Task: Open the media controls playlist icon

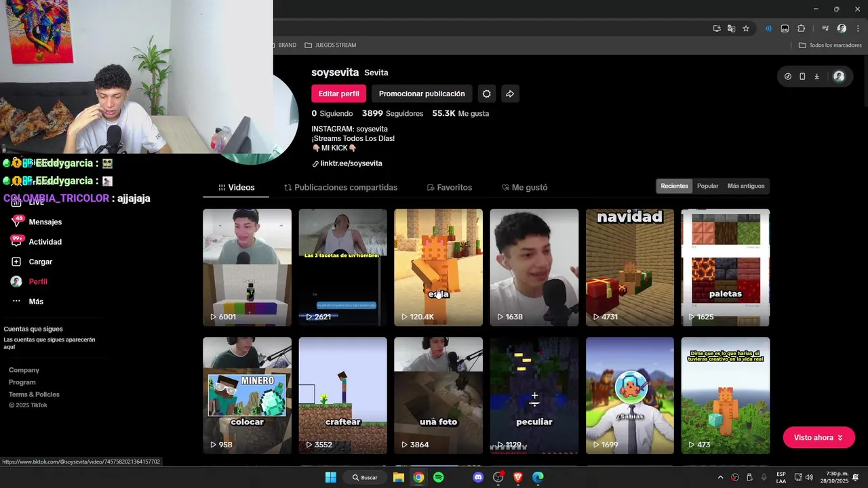Action: (825, 28)
